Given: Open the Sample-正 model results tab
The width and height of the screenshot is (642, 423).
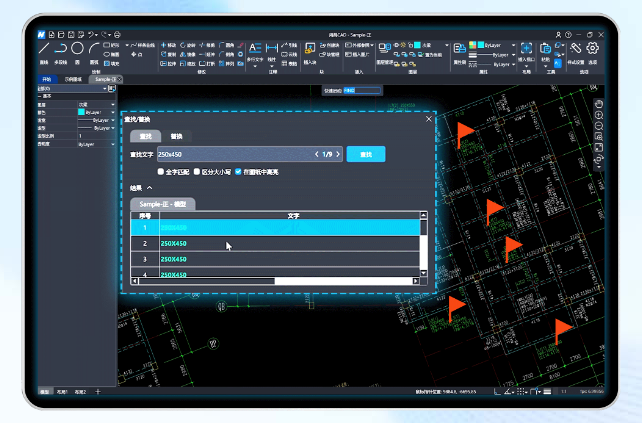Looking at the screenshot, I should click(x=163, y=204).
